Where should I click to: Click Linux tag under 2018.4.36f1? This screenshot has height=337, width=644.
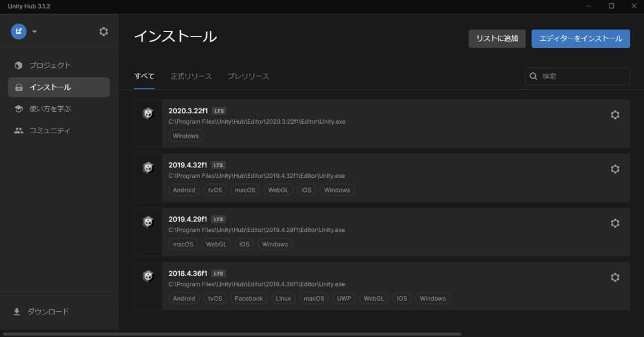283,299
